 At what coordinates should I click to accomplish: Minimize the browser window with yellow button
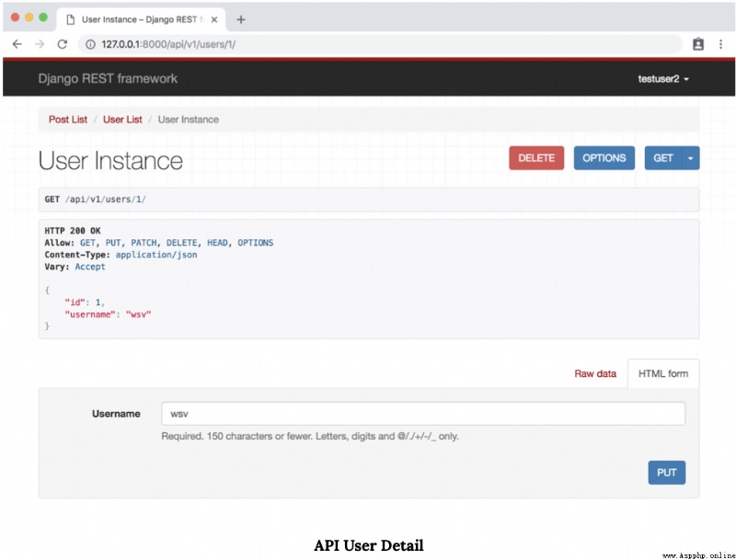tap(29, 17)
